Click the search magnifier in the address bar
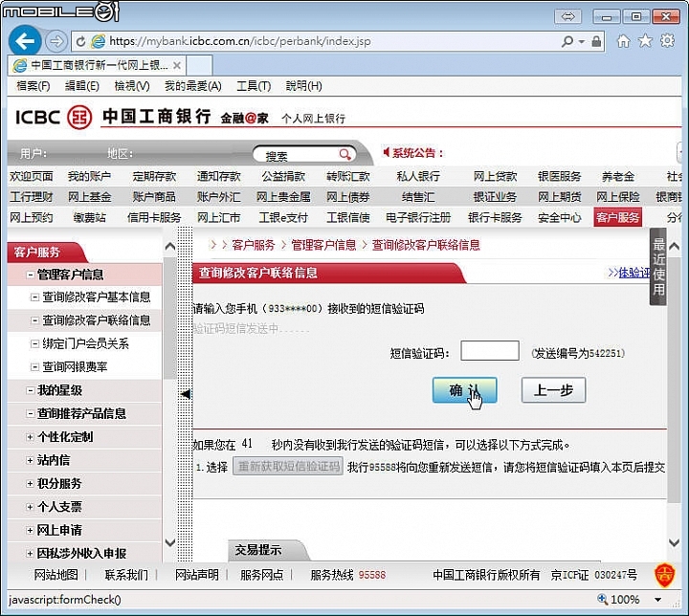The image size is (689, 616). click(x=567, y=41)
